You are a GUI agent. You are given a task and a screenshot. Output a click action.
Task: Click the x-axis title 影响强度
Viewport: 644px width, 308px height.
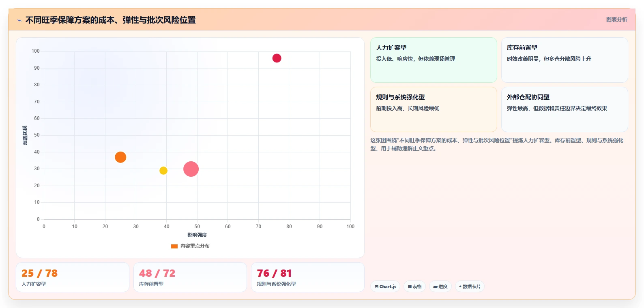click(x=197, y=235)
